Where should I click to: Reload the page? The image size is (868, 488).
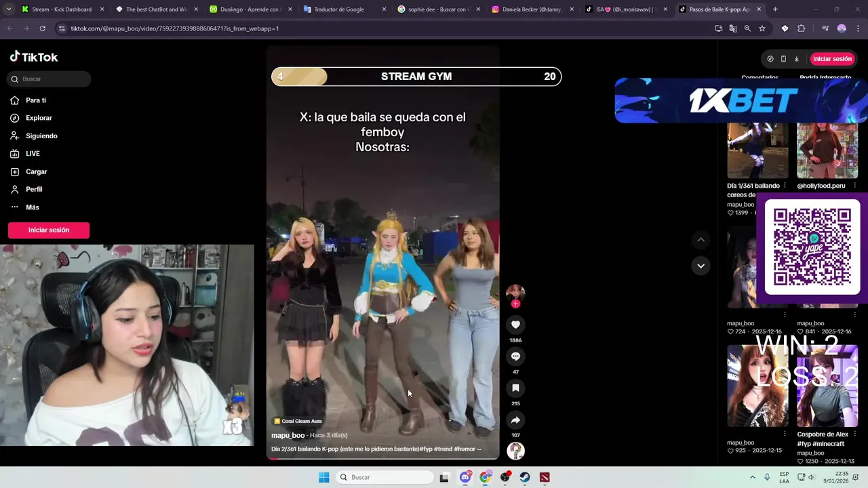pyautogui.click(x=42, y=28)
